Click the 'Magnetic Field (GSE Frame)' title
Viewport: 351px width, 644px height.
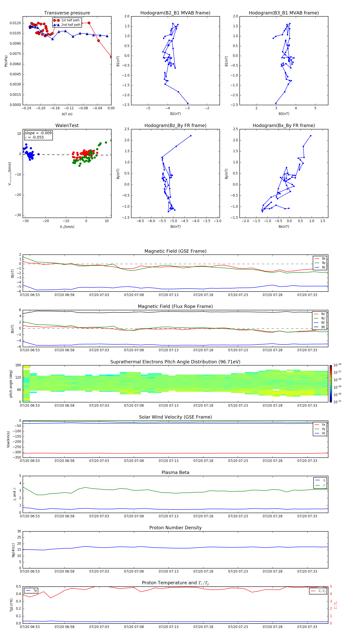[175, 251]
